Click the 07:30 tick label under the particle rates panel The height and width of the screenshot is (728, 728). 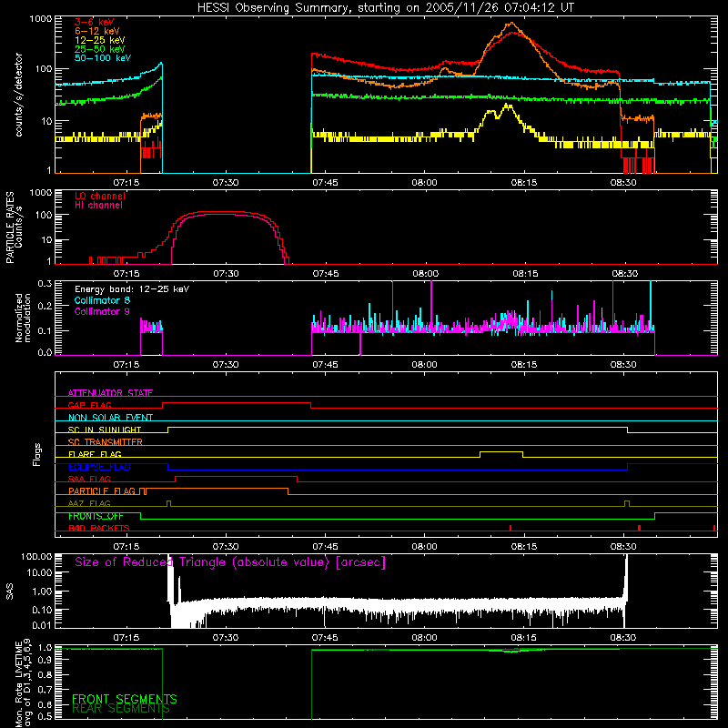(226, 274)
